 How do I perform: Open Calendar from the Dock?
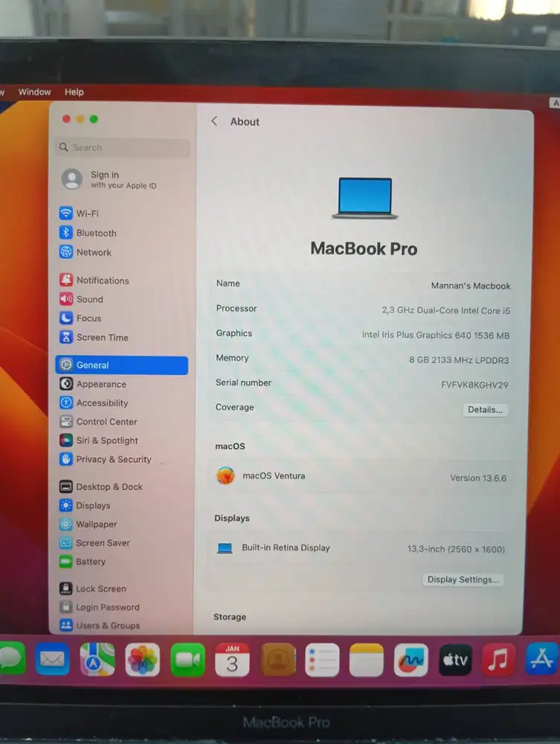click(232, 659)
